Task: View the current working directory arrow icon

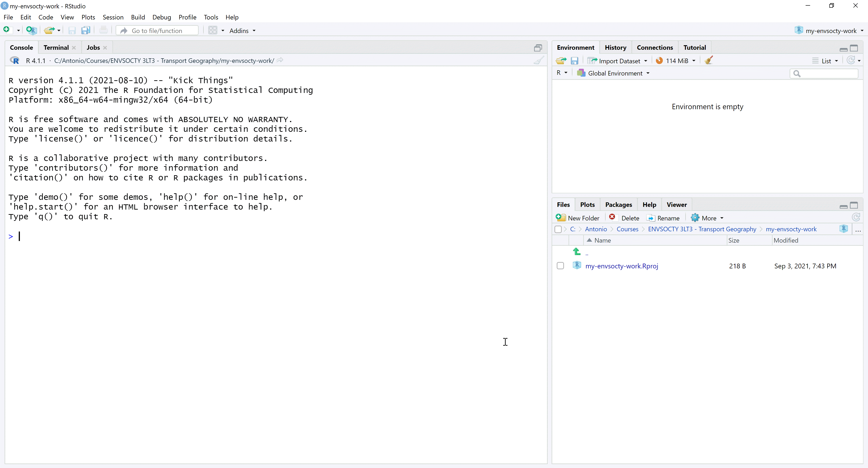Action: coord(280,60)
